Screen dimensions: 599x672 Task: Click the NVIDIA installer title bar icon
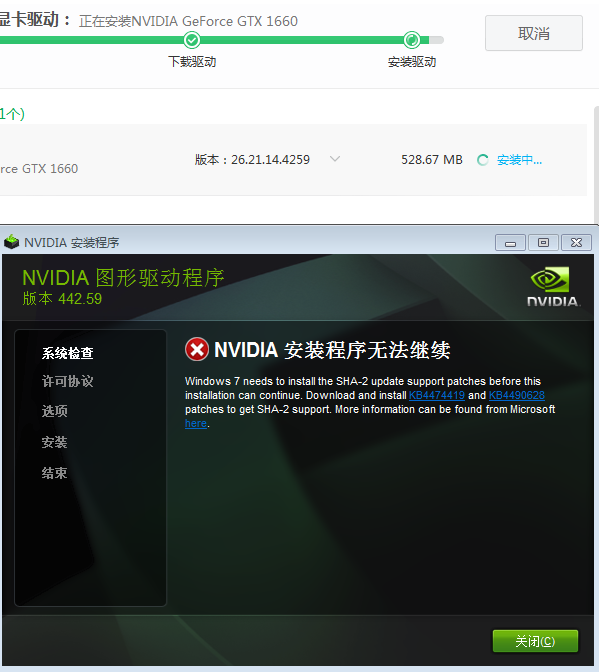tap(12, 242)
